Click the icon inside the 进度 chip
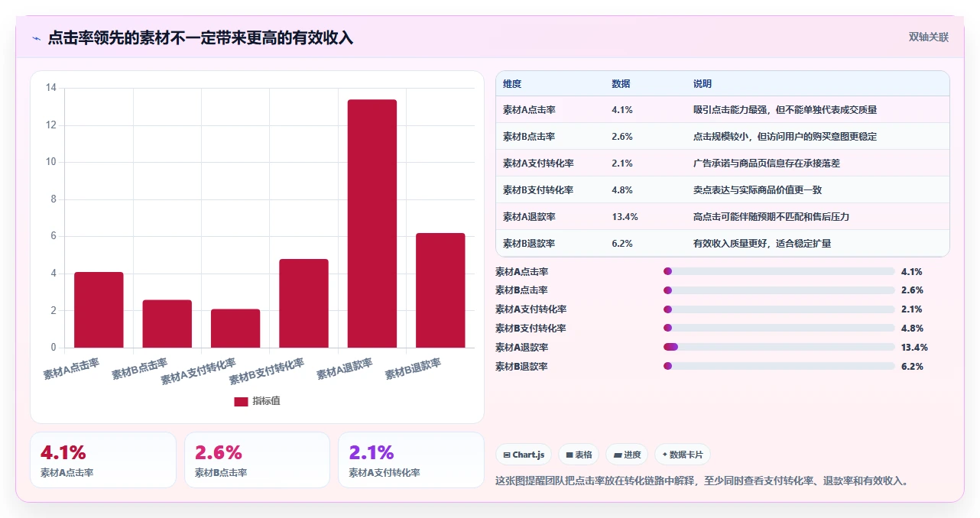The image size is (980, 518). click(617, 455)
